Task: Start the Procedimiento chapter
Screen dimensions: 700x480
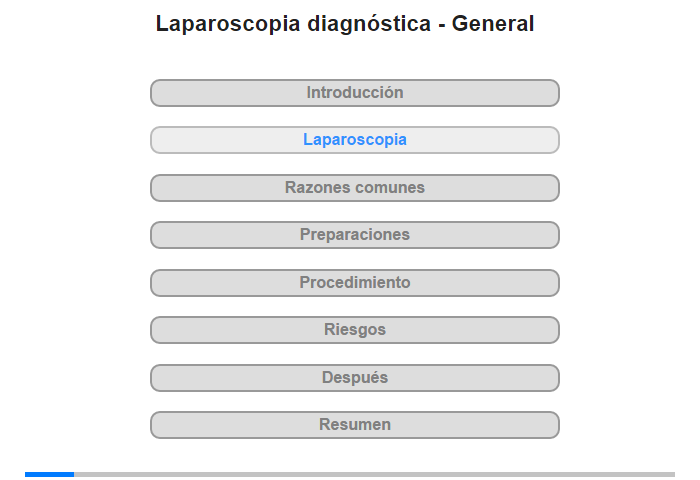Action: [x=354, y=283]
